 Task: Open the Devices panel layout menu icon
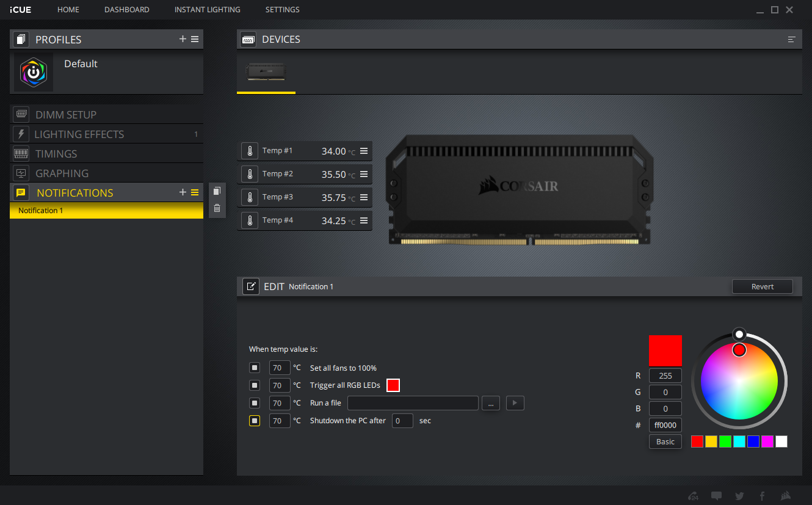[x=791, y=39]
